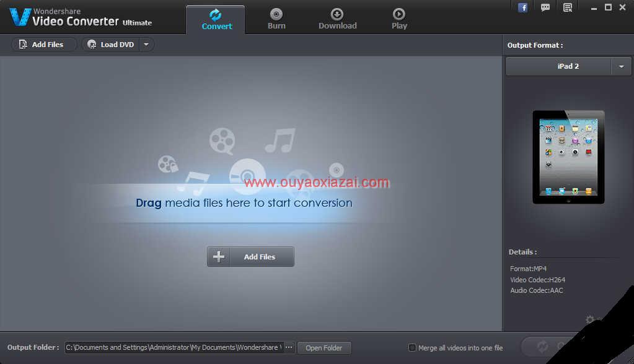Click the 'Drag media files here' drop area text
This screenshot has width=634, height=364.
244,203
